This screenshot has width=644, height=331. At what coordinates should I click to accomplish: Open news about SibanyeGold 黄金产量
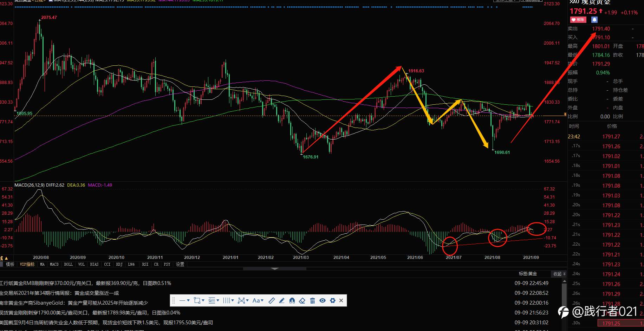pos(74,303)
